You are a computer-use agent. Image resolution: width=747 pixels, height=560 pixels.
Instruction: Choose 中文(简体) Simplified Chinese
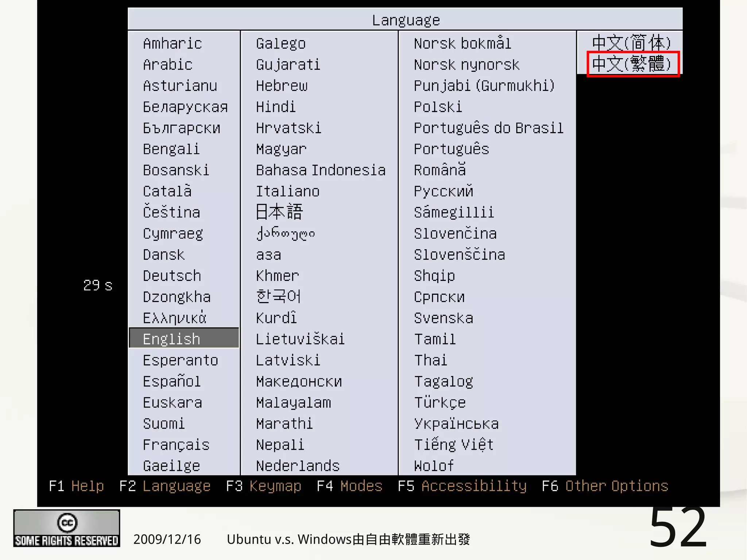(x=631, y=43)
